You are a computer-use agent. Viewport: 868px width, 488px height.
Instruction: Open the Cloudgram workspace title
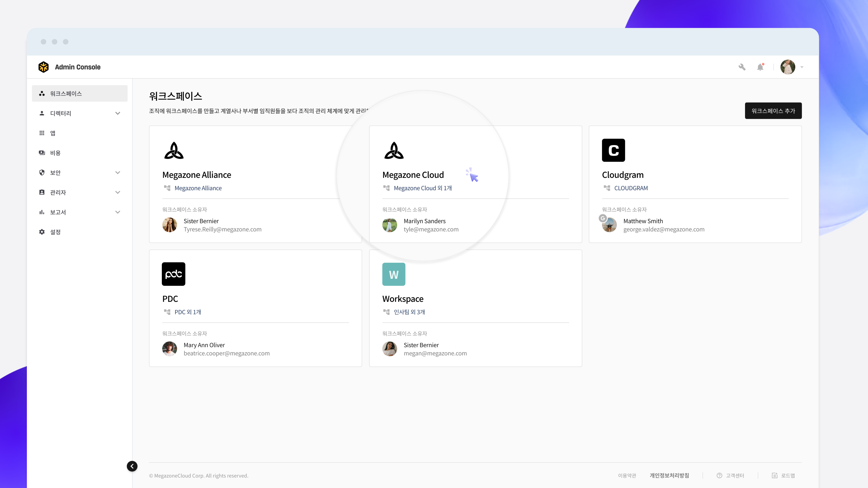click(x=623, y=175)
